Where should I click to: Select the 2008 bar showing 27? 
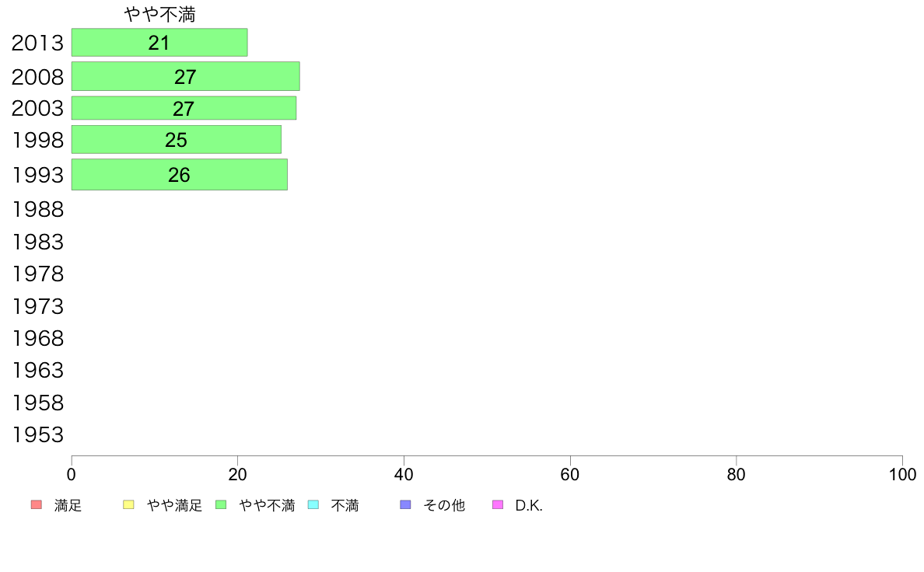(186, 76)
